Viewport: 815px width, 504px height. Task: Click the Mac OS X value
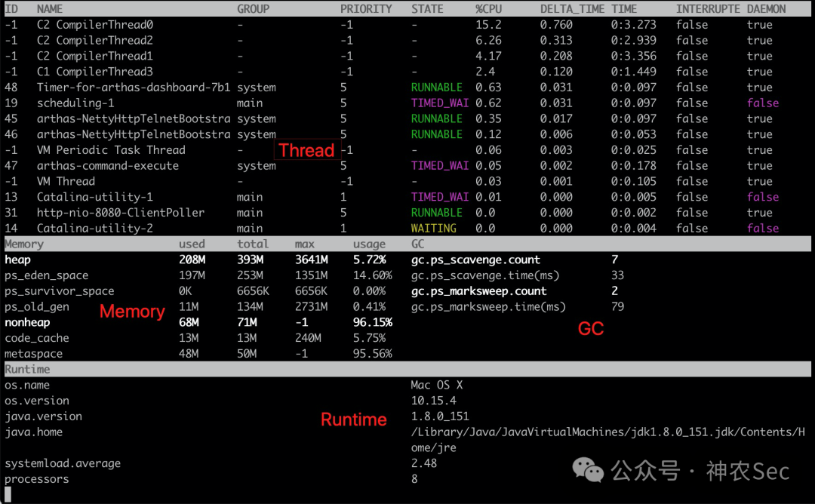(x=437, y=385)
